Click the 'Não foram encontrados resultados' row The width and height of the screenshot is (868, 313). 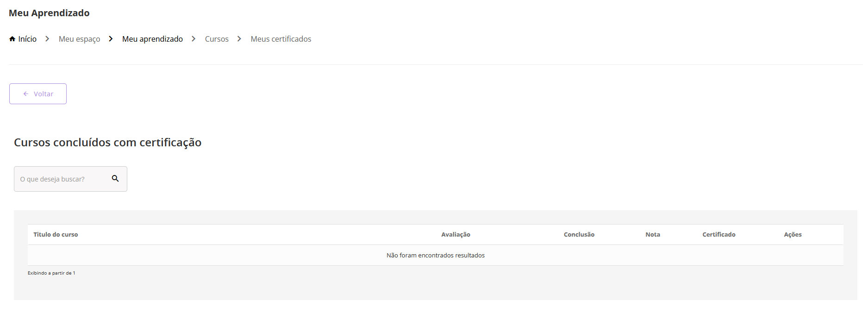point(435,255)
